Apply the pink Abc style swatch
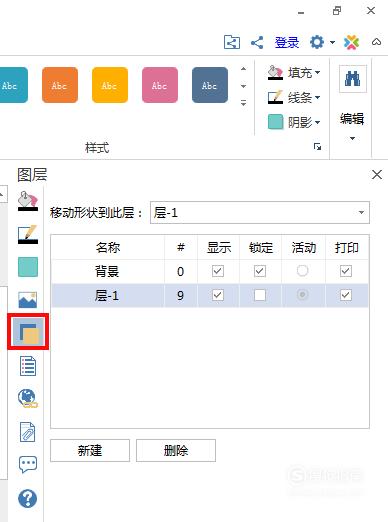Image resolution: width=388 pixels, height=522 pixels. 160,85
